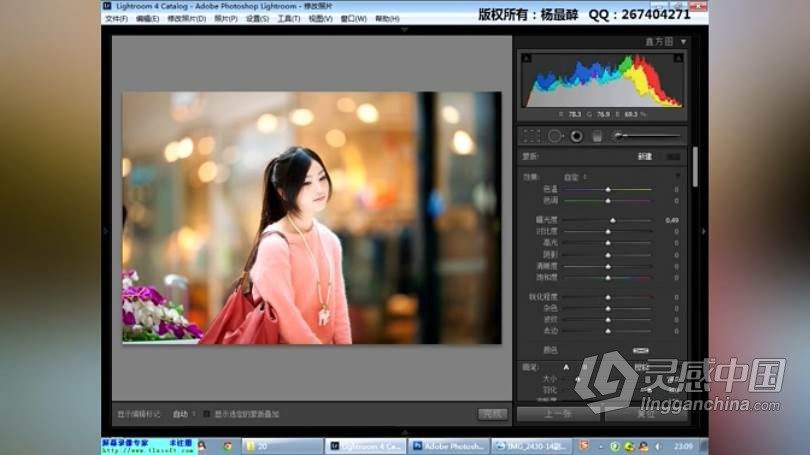Switch to Adobe Photoshop taskbar button
Viewport: 810px width, 455px height.
(448, 446)
